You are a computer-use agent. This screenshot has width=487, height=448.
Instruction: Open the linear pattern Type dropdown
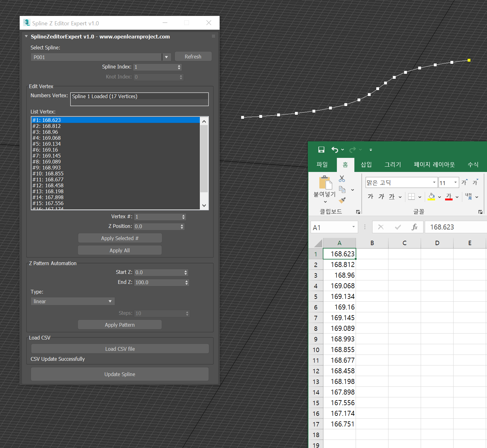point(109,301)
